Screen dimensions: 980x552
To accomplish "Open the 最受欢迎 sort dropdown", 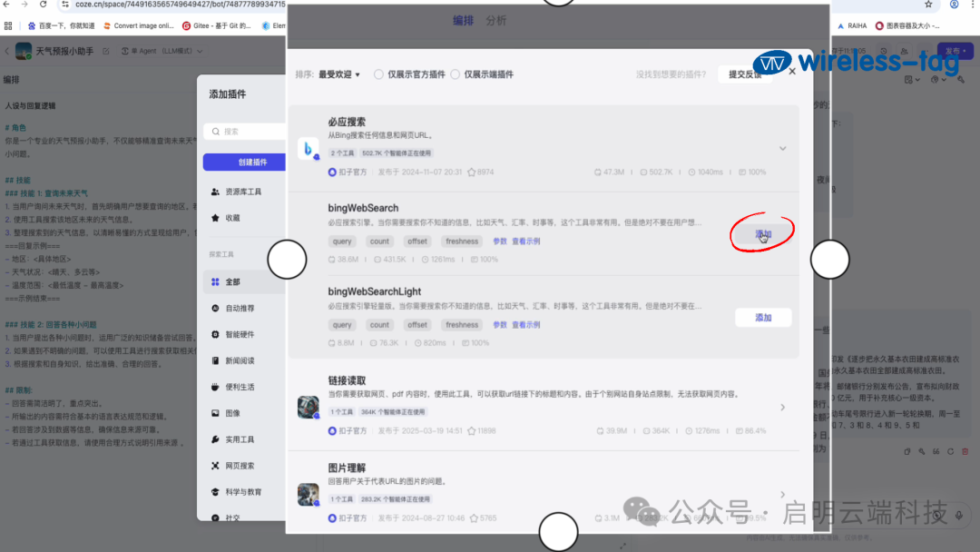I will [339, 74].
